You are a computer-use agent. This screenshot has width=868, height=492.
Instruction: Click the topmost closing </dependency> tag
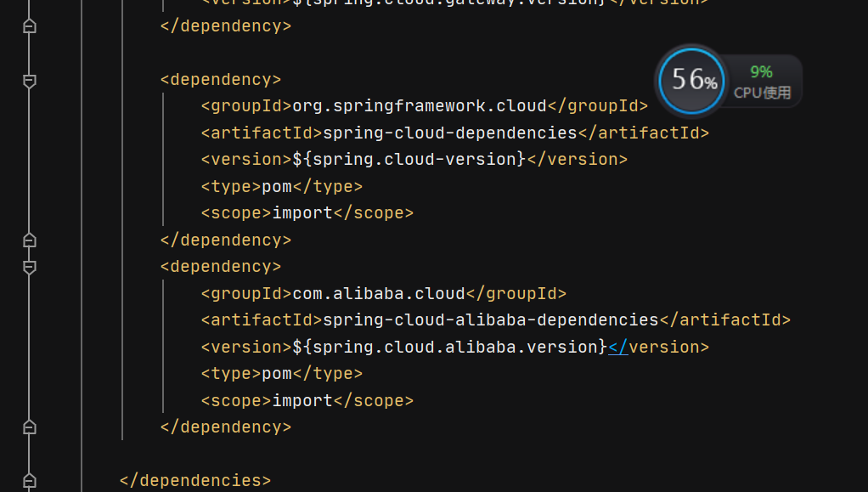(226, 26)
